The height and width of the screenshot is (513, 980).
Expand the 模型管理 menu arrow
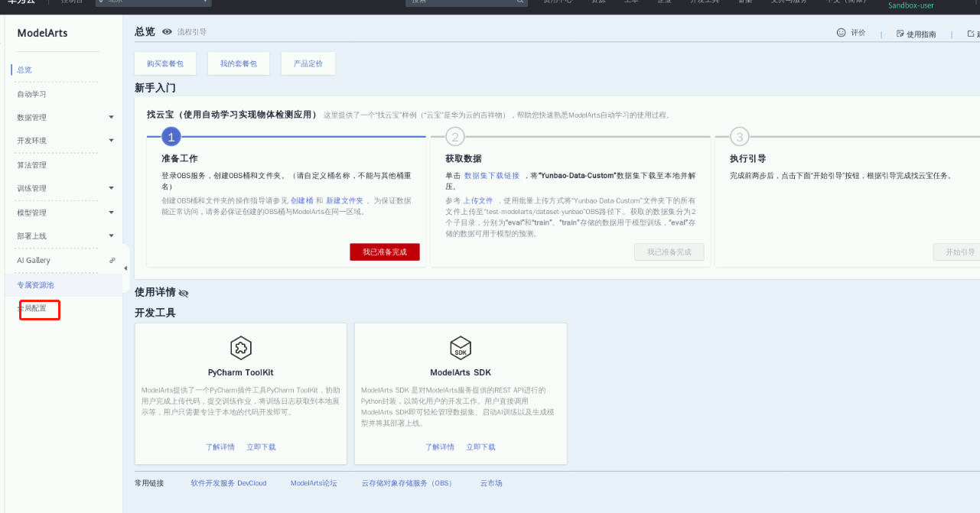pyautogui.click(x=112, y=212)
